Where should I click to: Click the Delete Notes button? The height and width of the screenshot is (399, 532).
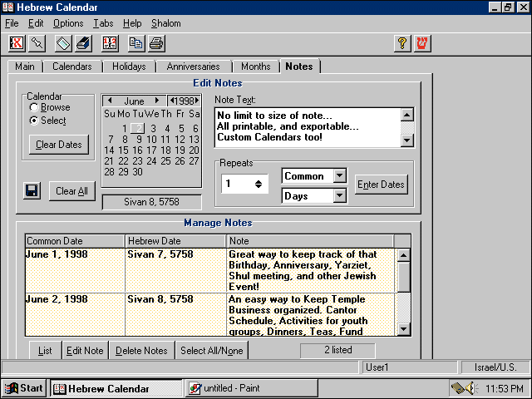pos(141,351)
